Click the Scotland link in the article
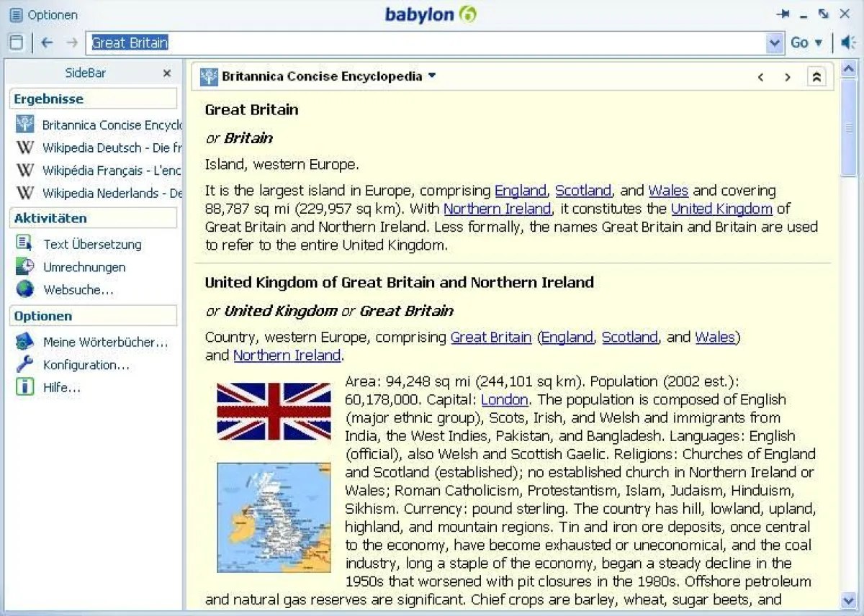The image size is (864, 616). [582, 190]
